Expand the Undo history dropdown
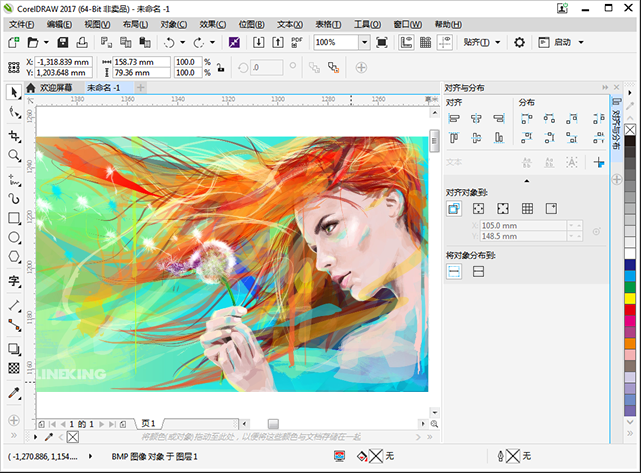641x473 pixels. click(x=183, y=42)
